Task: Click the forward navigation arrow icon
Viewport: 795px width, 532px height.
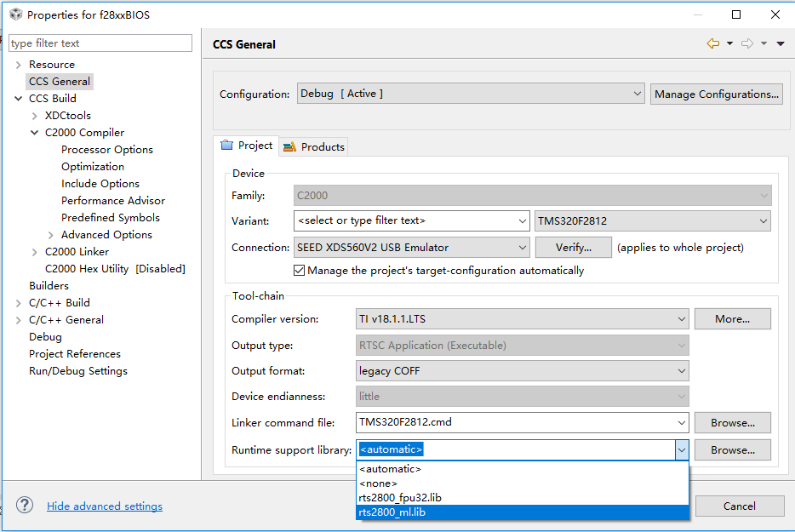Action: (746, 43)
